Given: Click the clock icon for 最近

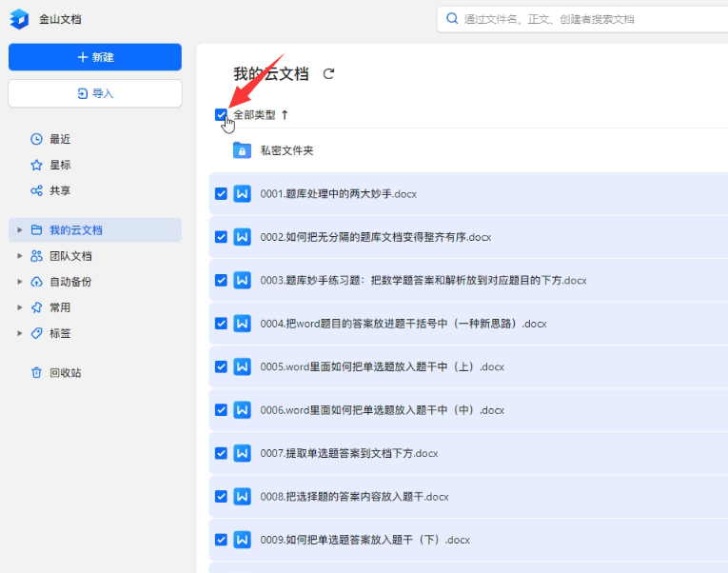Looking at the screenshot, I should [36, 139].
